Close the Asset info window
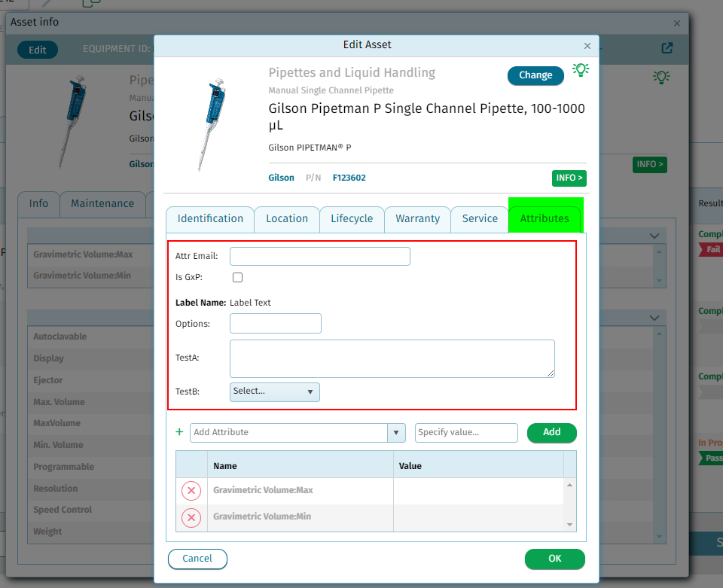The height and width of the screenshot is (588, 723). [x=676, y=23]
